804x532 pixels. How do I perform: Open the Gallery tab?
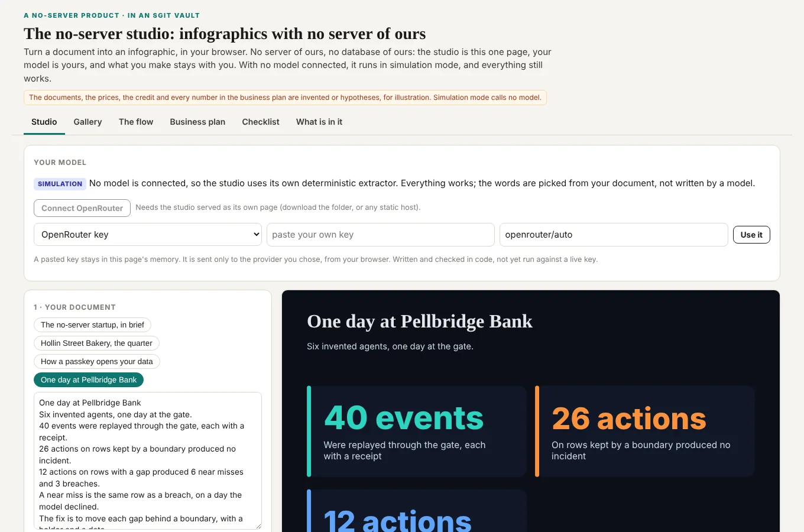tap(87, 122)
